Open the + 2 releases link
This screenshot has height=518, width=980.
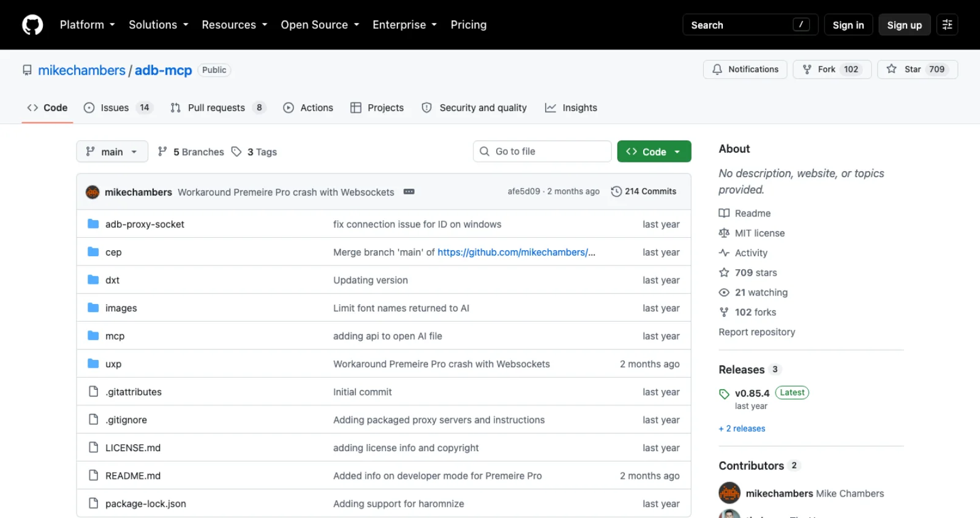(742, 428)
